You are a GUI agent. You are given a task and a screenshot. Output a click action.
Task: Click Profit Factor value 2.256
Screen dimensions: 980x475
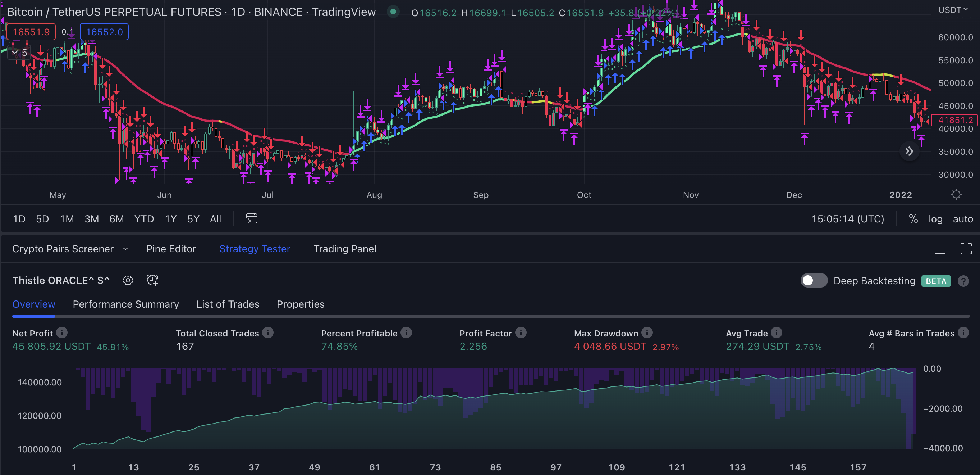click(x=473, y=346)
